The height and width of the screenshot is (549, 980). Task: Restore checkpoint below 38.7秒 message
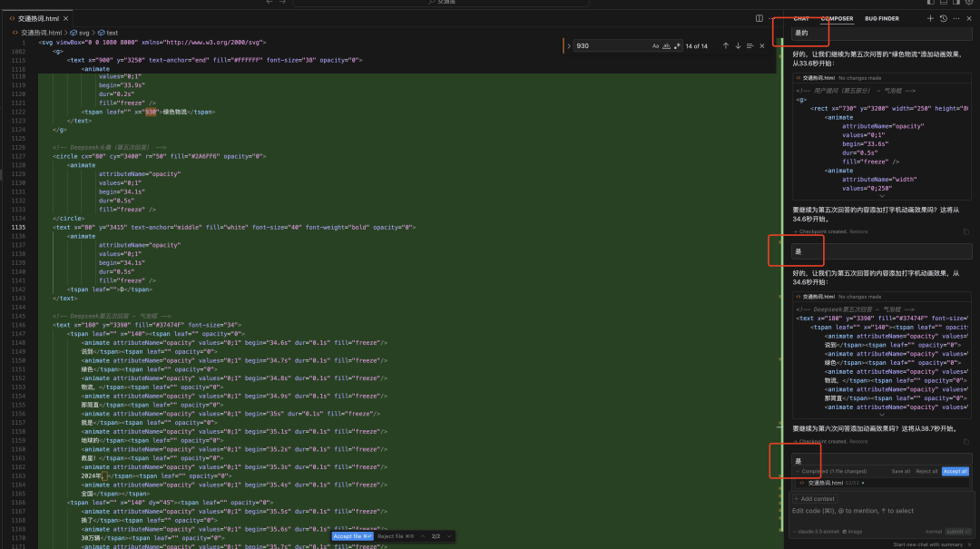pyautogui.click(x=858, y=441)
